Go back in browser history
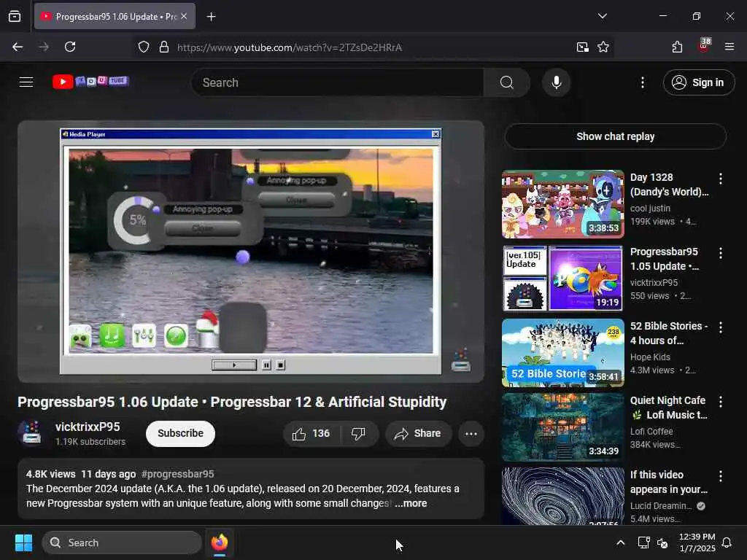747x560 pixels. (18, 47)
